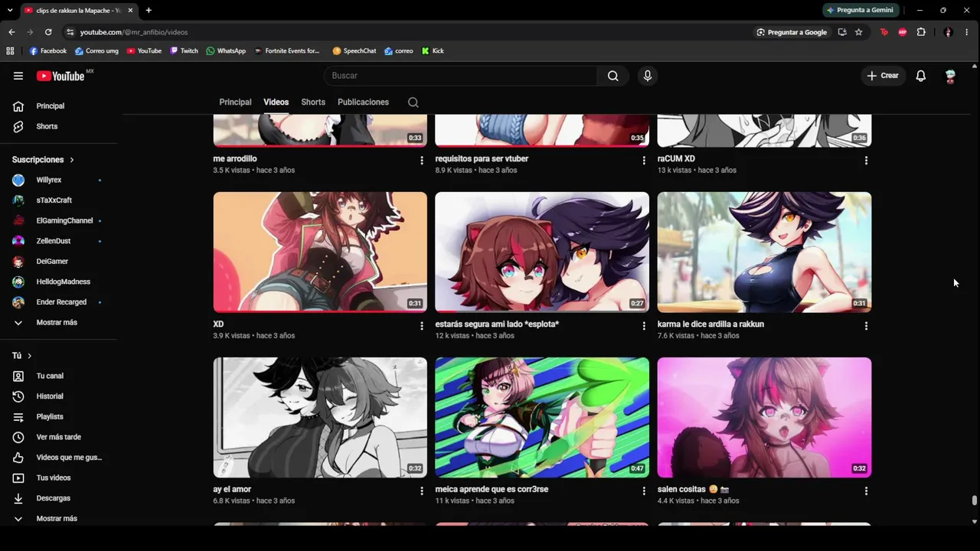The image size is (980, 551).
Task: Open video title "requisitos para ser vtuber"
Action: click(482, 159)
